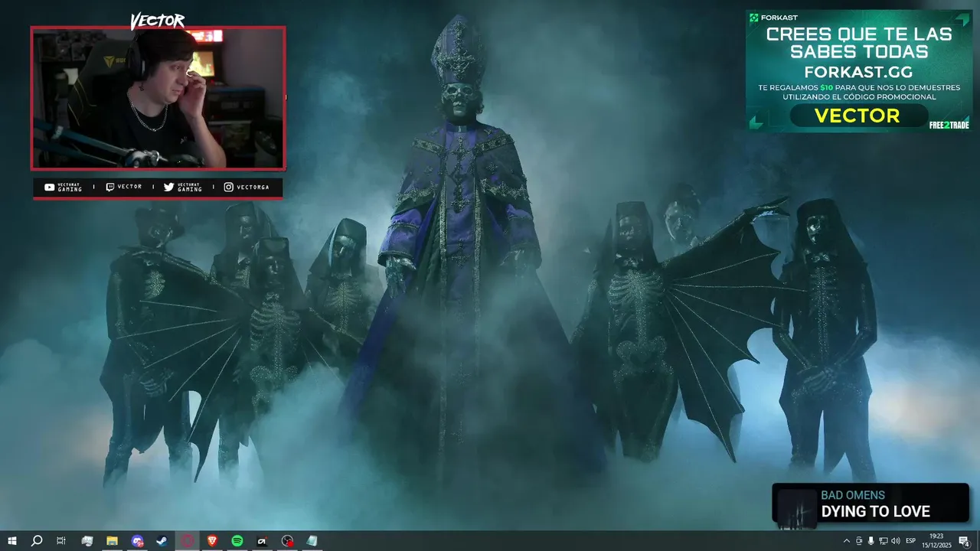Open the Windows Start menu
980x551 pixels.
[11, 541]
